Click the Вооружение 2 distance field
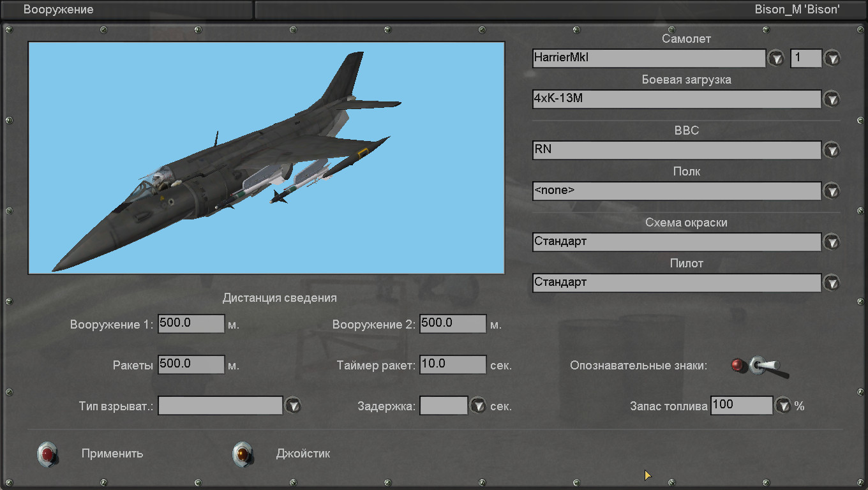The width and height of the screenshot is (868, 490). (453, 323)
